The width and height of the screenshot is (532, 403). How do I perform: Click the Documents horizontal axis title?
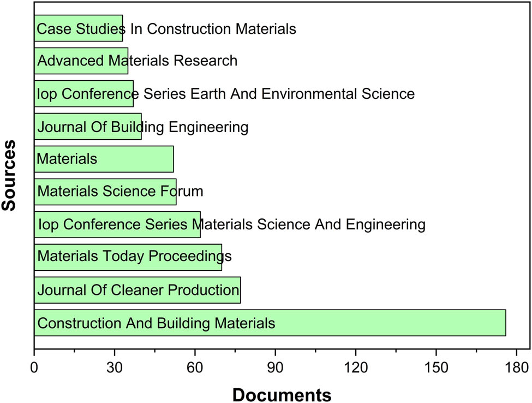coord(282,394)
